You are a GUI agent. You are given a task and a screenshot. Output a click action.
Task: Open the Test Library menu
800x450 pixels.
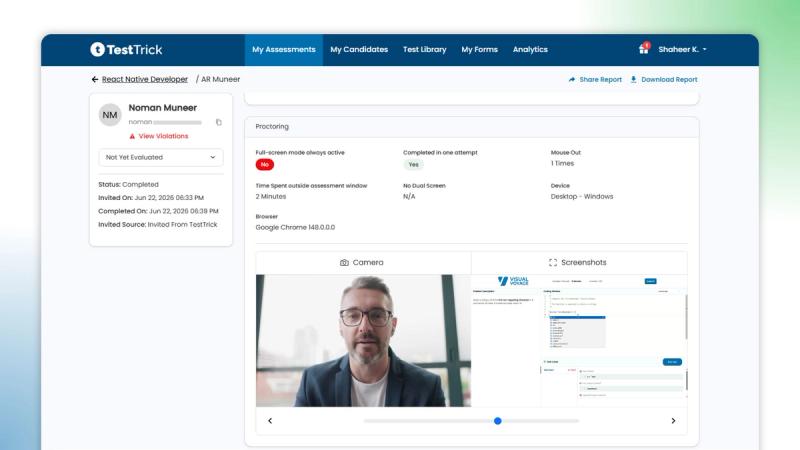pos(424,49)
